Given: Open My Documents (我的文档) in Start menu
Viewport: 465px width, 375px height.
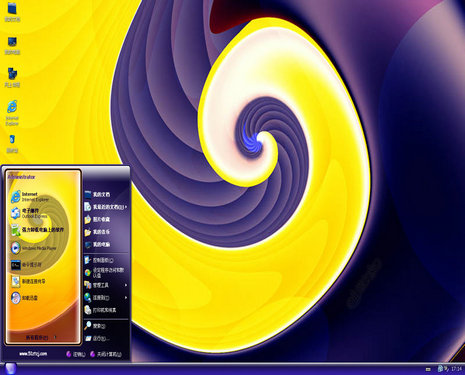Looking at the screenshot, I should tap(97, 194).
